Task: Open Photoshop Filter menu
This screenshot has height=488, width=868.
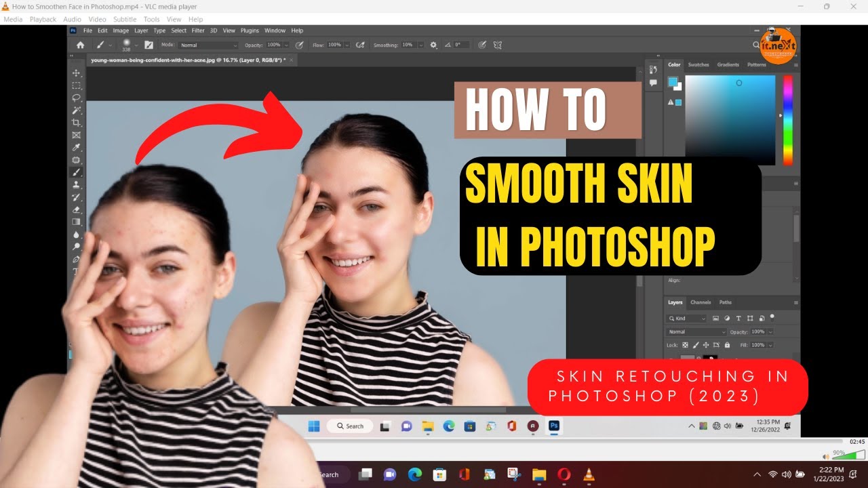Action: (198, 30)
